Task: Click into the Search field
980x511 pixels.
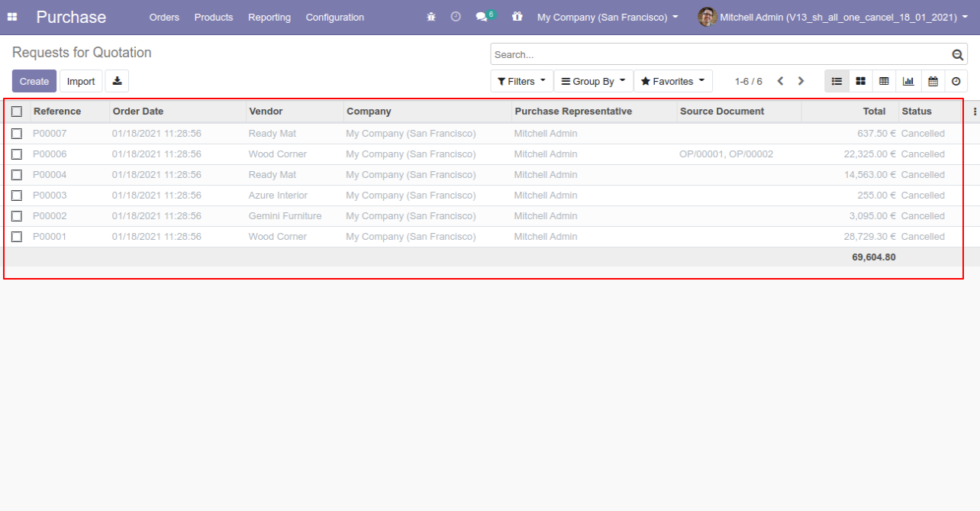Action: coord(720,54)
